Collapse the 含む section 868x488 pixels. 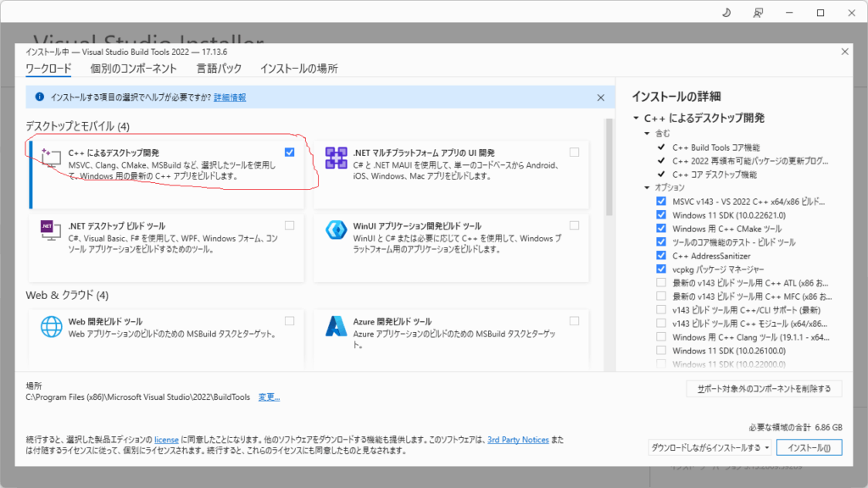(x=647, y=133)
